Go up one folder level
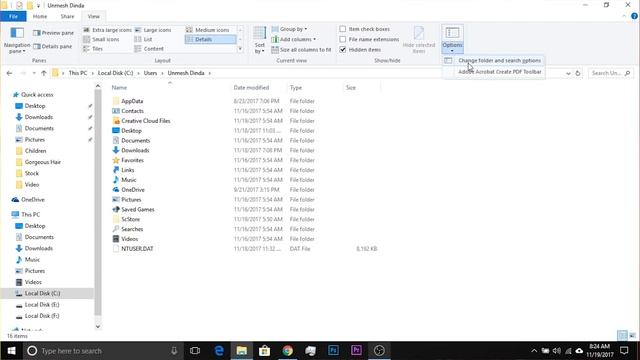The height and width of the screenshot is (360, 640). point(44,73)
